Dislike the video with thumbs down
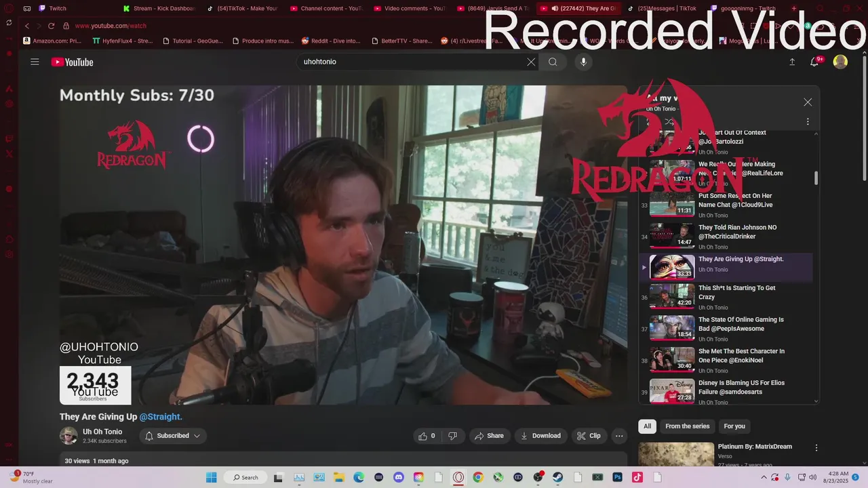 pyautogui.click(x=453, y=436)
